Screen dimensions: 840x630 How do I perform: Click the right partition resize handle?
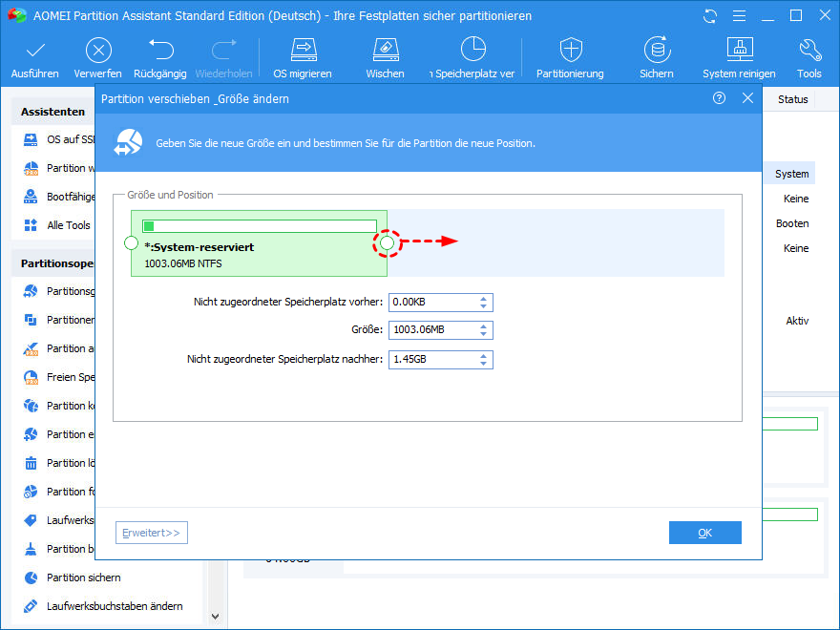tap(387, 243)
